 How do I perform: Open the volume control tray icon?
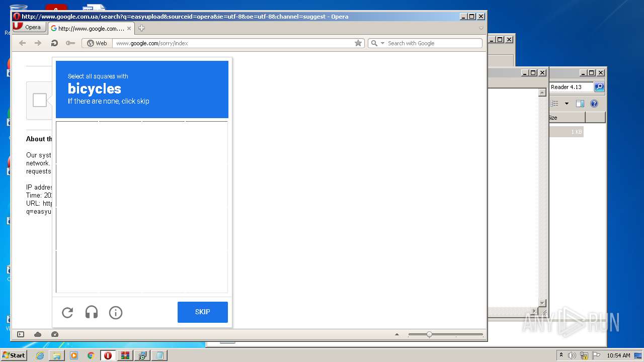pyautogui.click(x=572, y=355)
